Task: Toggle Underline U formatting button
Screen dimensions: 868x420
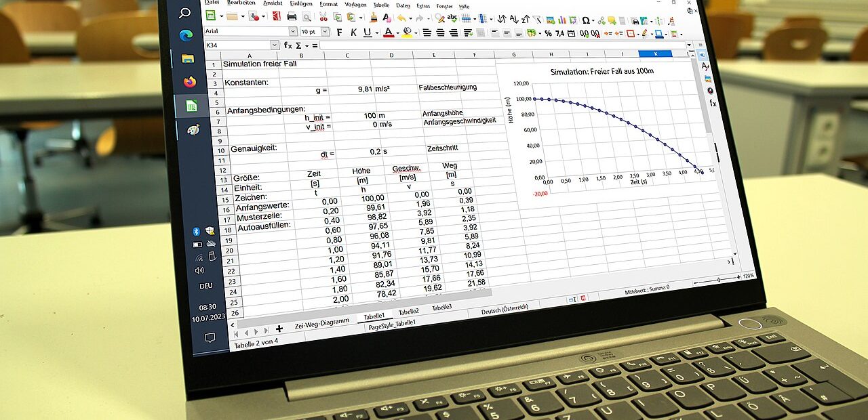Action: 368,32
